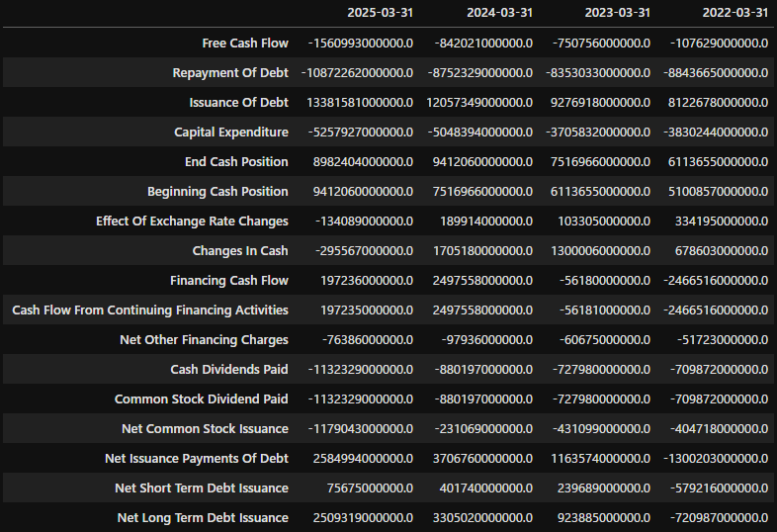Click the Free Cash Flow row label
The width and height of the screenshot is (777, 532).
(x=242, y=43)
